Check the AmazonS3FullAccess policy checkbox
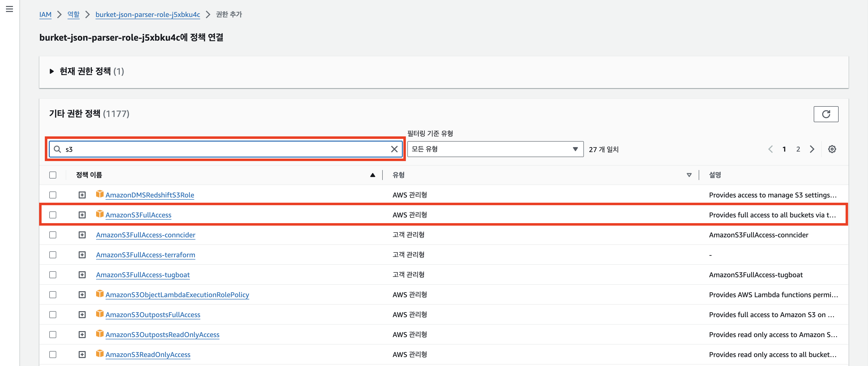The height and width of the screenshot is (366, 868). point(53,215)
